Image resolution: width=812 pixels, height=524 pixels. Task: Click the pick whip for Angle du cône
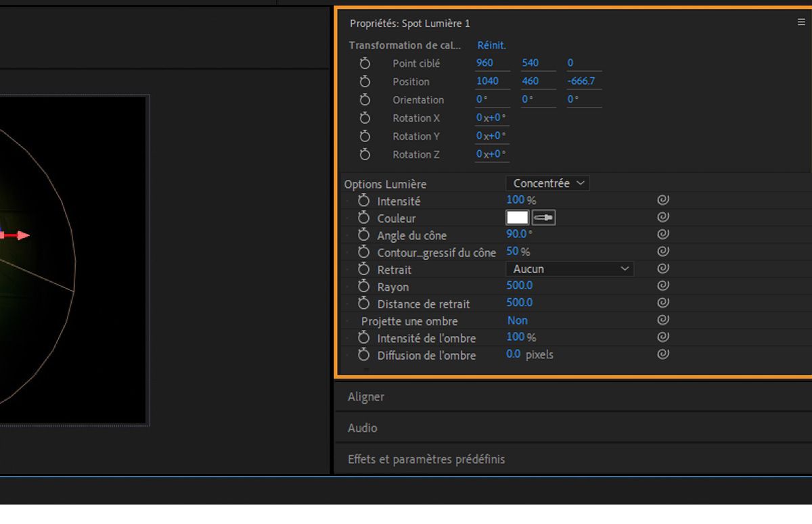click(x=663, y=234)
